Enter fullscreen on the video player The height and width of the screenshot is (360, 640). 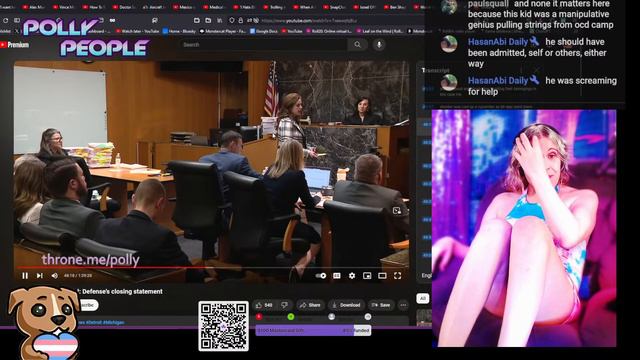(398, 276)
